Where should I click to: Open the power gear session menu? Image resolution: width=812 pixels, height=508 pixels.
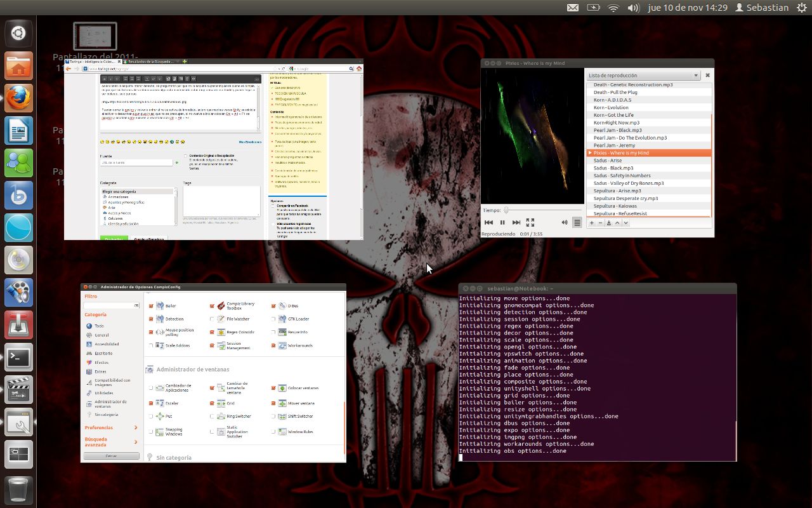[x=801, y=8]
